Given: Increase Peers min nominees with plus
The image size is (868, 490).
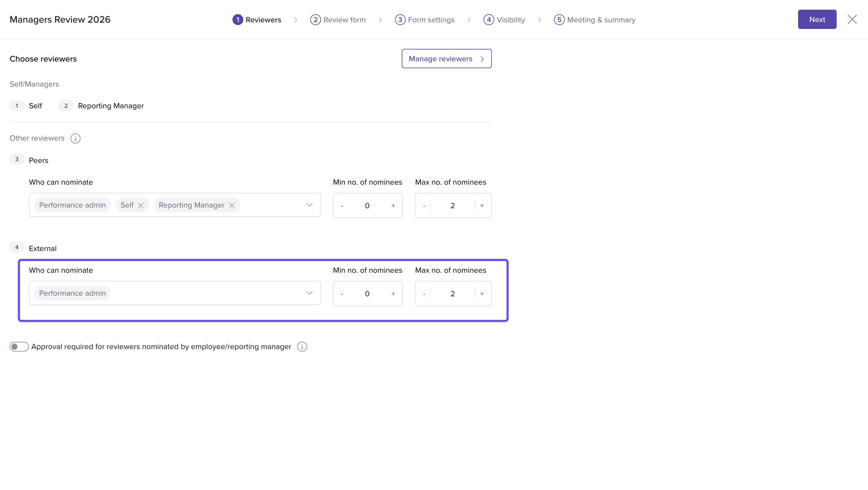Looking at the screenshot, I should [393, 206].
